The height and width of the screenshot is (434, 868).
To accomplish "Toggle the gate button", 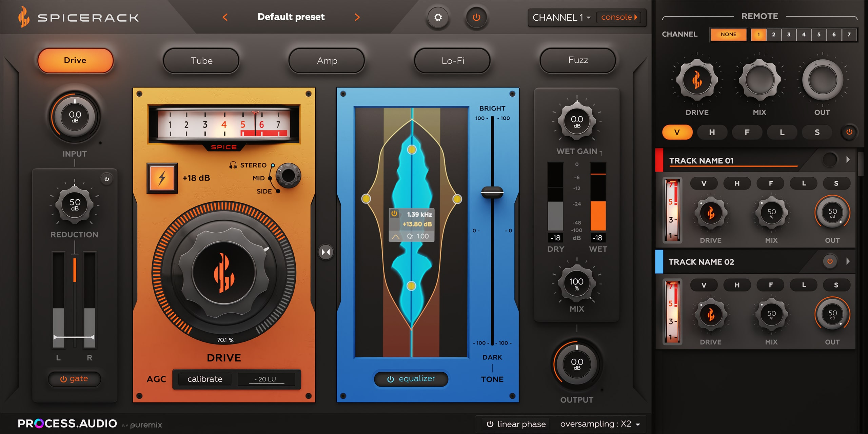I will coord(74,379).
